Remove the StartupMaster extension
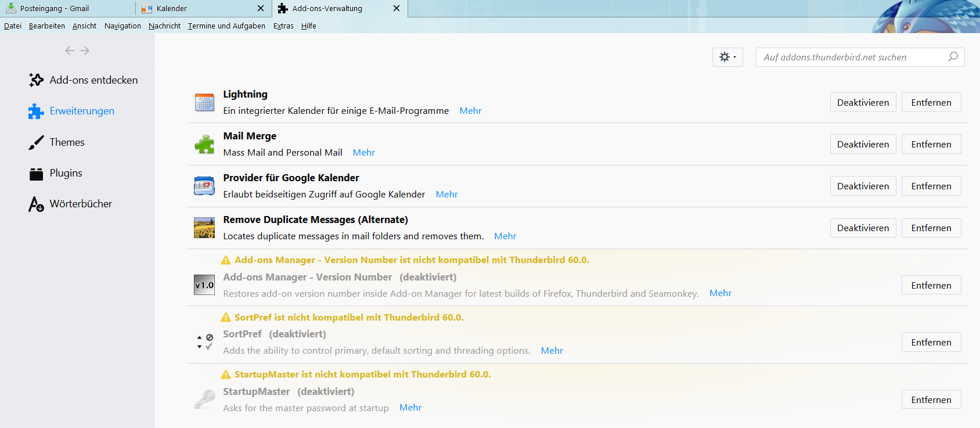 point(931,400)
